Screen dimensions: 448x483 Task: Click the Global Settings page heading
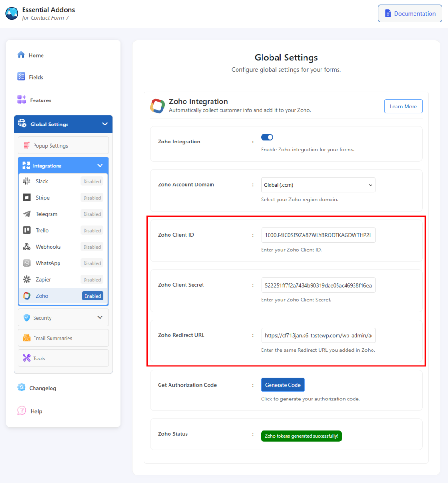click(286, 58)
